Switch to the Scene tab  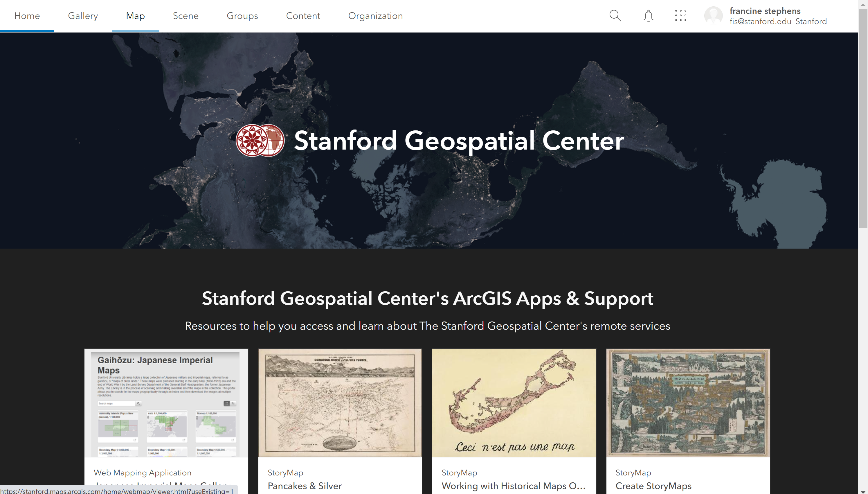point(186,16)
